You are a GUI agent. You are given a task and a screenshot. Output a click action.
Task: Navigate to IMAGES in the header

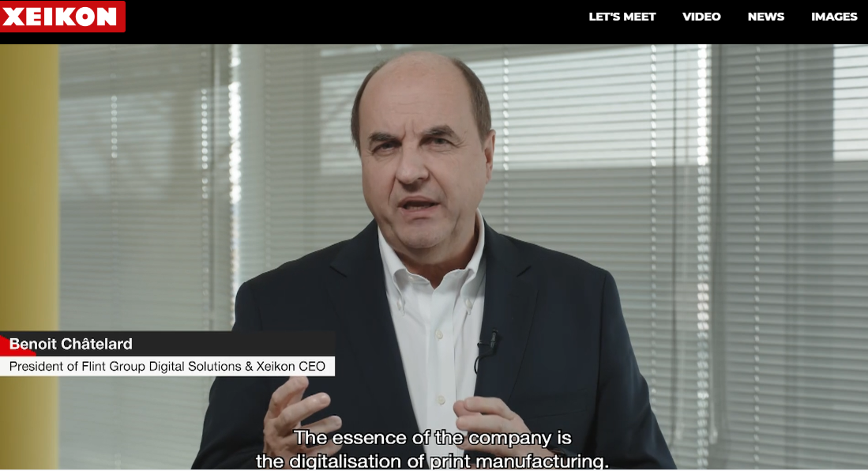(834, 17)
